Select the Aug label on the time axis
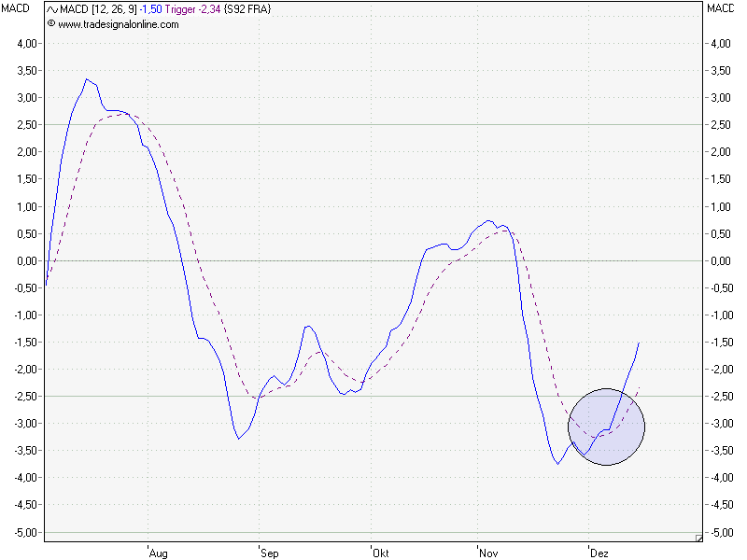747x560 pixels. point(159,553)
